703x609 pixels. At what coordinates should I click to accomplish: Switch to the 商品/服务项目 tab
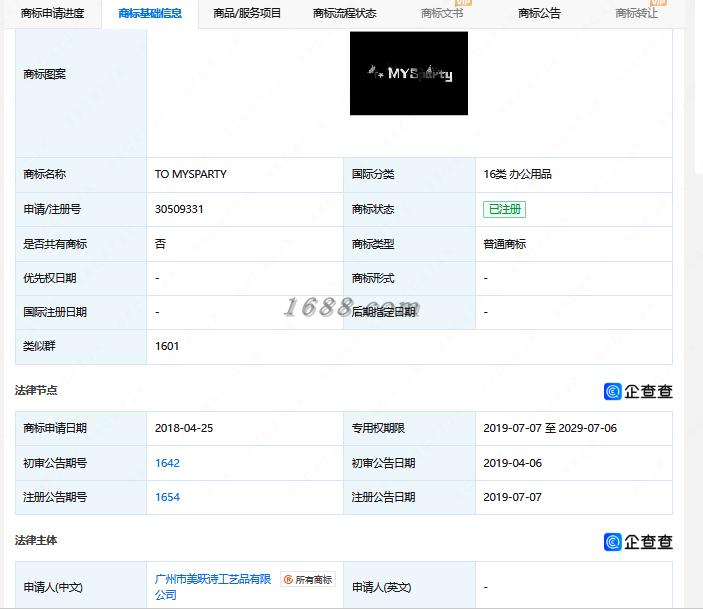click(247, 13)
